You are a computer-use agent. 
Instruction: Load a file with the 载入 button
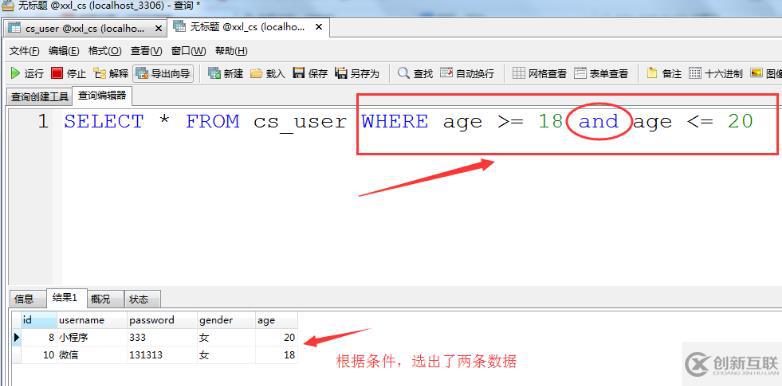pyautogui.click(x=267, y=73)
